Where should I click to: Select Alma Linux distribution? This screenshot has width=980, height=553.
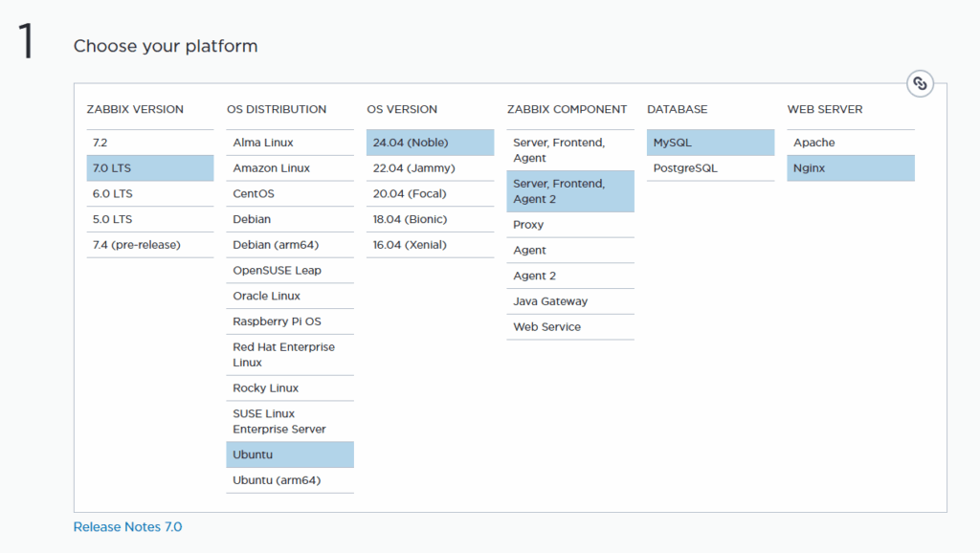click(x=290, y=143)
